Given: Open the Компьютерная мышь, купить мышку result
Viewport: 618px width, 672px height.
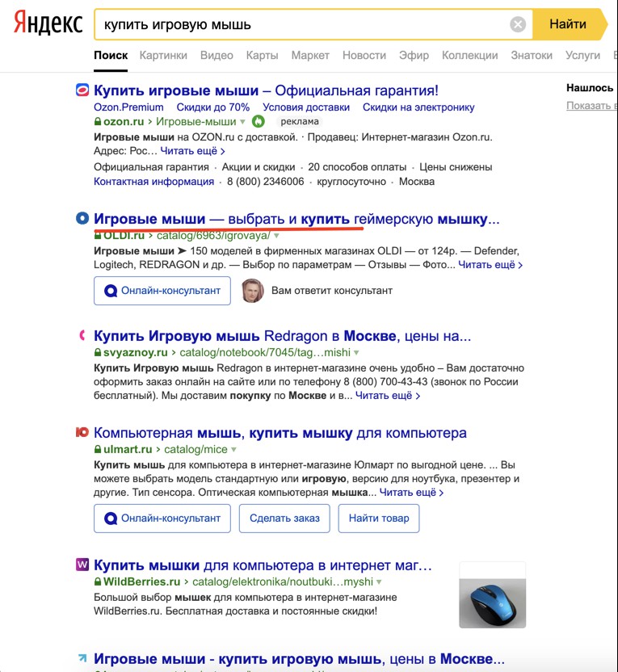Looking at the screenshot, I should (280, 433).
